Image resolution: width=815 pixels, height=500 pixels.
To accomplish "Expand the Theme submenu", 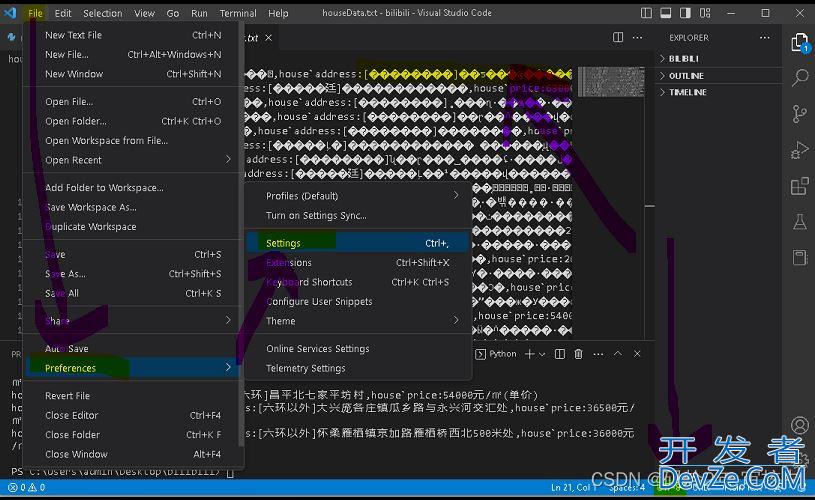I will coord(358,321).
